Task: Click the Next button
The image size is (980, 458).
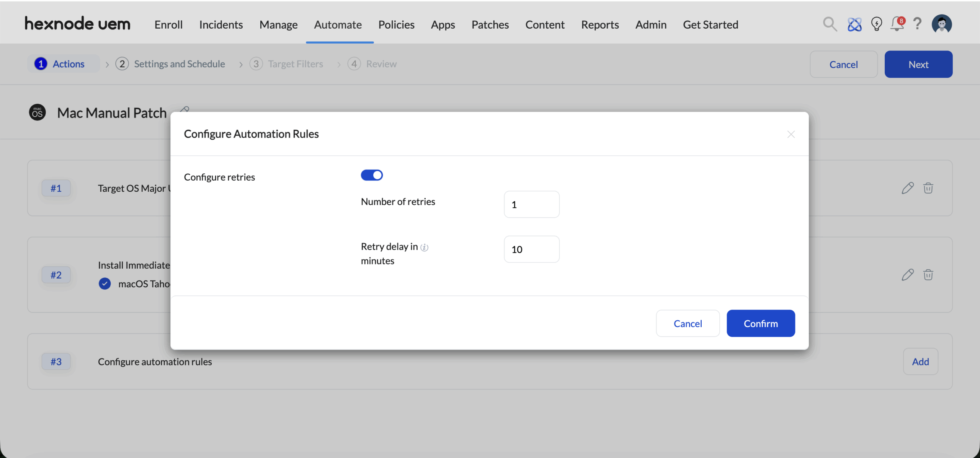Action: pos(918,64)
